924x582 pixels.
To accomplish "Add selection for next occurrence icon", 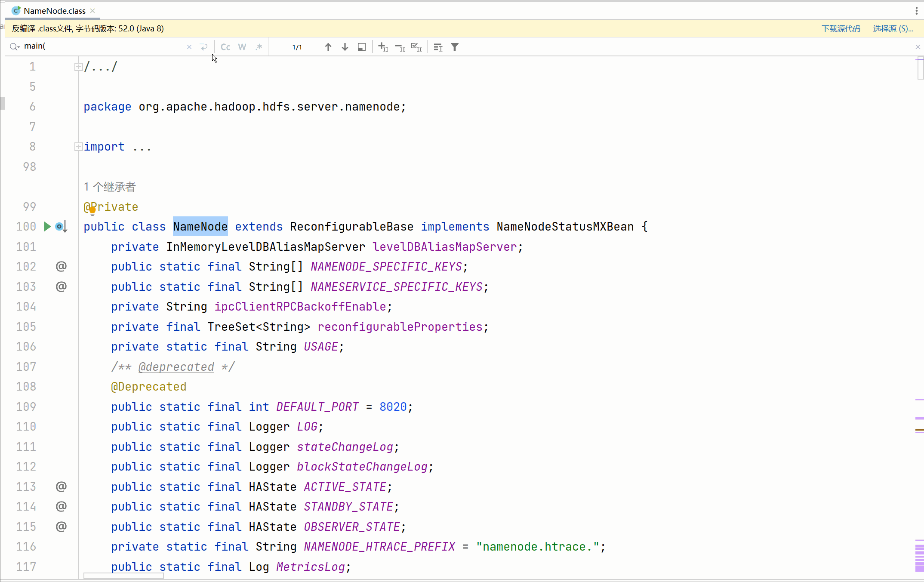I will pos(383,47).
